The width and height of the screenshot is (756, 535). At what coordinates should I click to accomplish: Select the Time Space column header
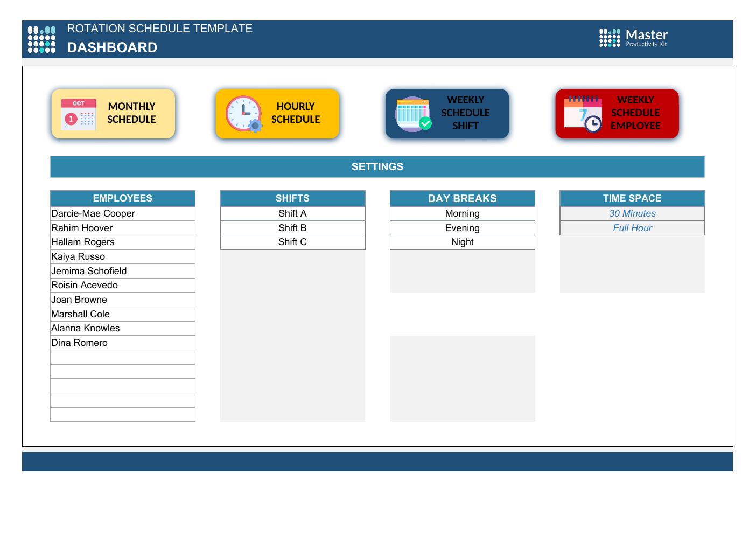point(632,198)
